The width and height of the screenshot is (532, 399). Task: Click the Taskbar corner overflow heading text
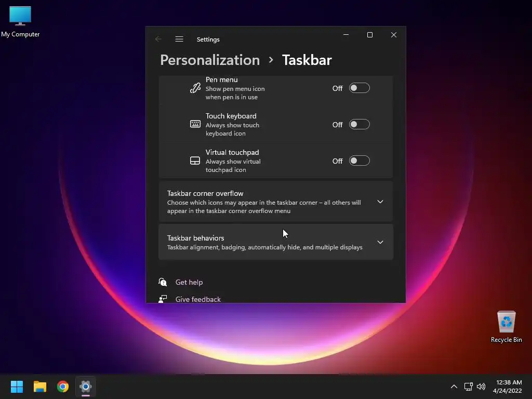click(x=205, y=193)
